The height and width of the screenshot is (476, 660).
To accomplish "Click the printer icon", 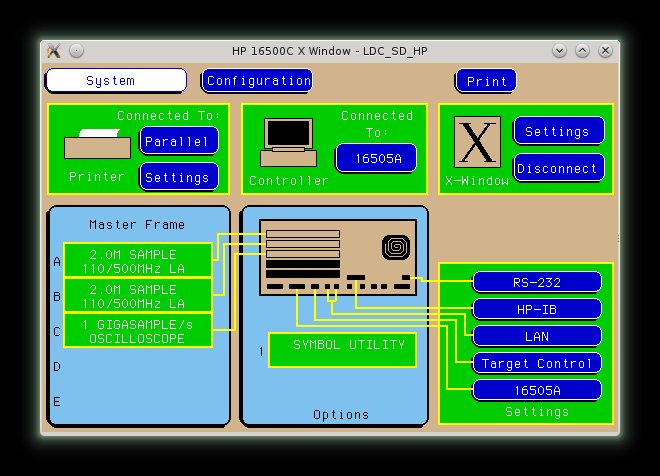I will pos(97,144).
